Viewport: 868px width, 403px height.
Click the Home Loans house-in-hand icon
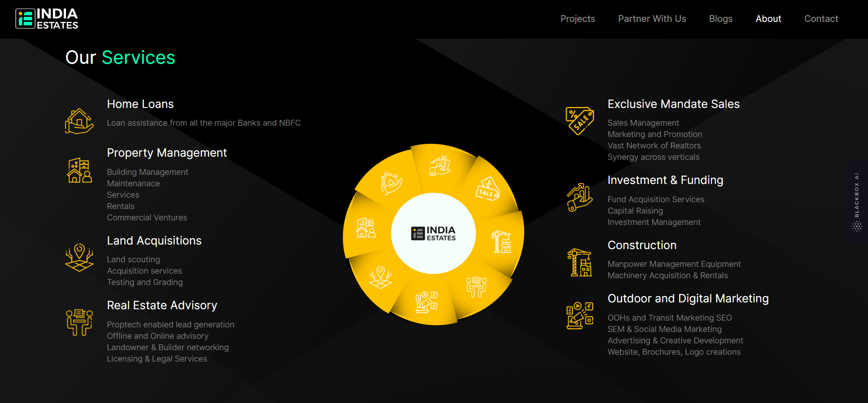tap(79, 121)
